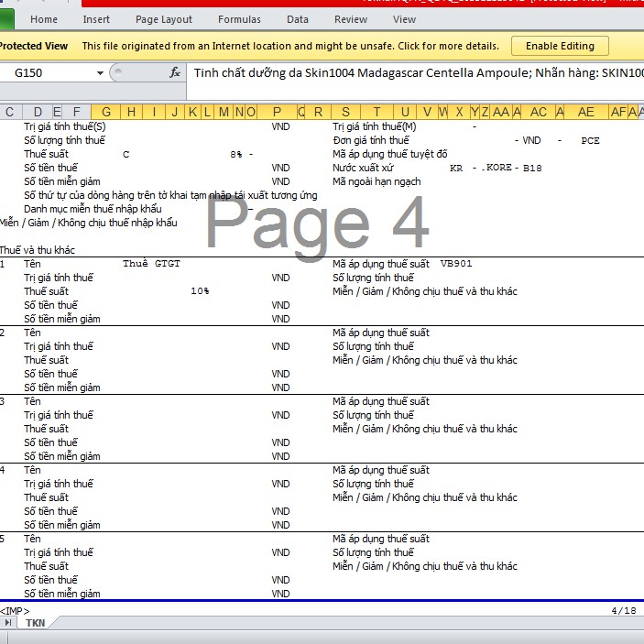The image size is (644, 644).
Task: Select the TKN sheet tab
Action: coord(35,623)
